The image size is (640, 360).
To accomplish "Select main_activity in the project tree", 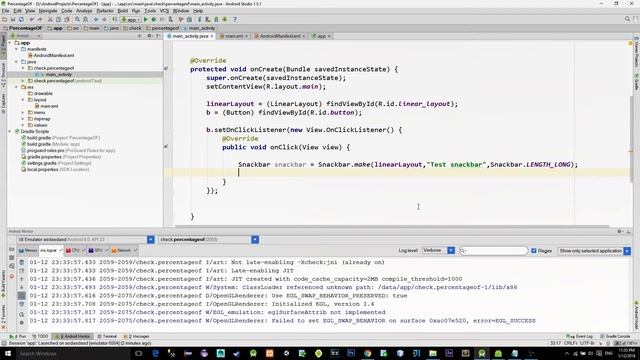I will point(58,74).
